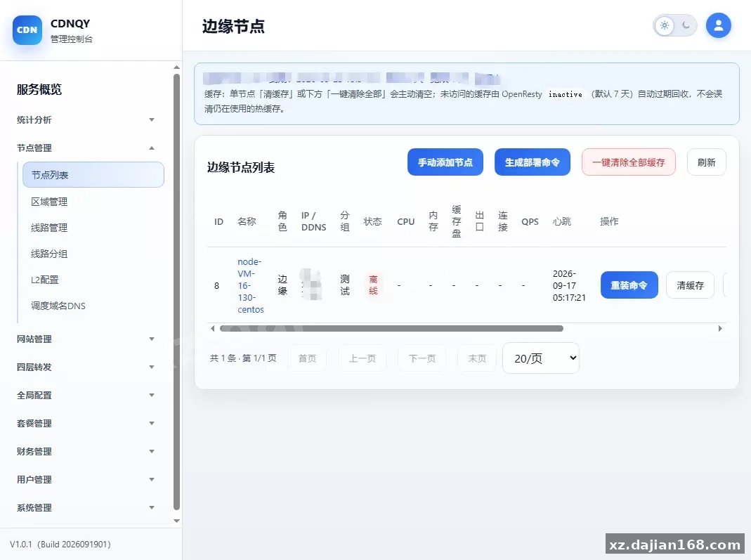The image size is (751, 560).
Task: Click the sidebar vertical scrollbar thumb
Action: point(177,292)
